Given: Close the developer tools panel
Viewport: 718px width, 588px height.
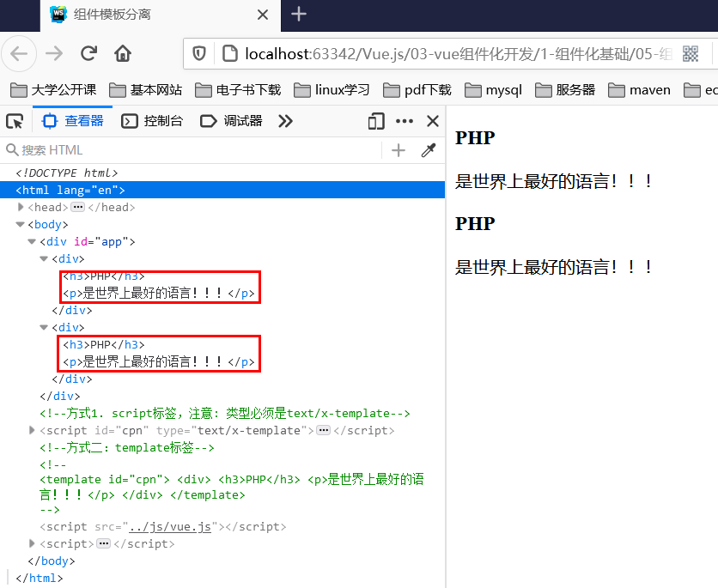Looking at the screenshot, I should coord(433,121).
